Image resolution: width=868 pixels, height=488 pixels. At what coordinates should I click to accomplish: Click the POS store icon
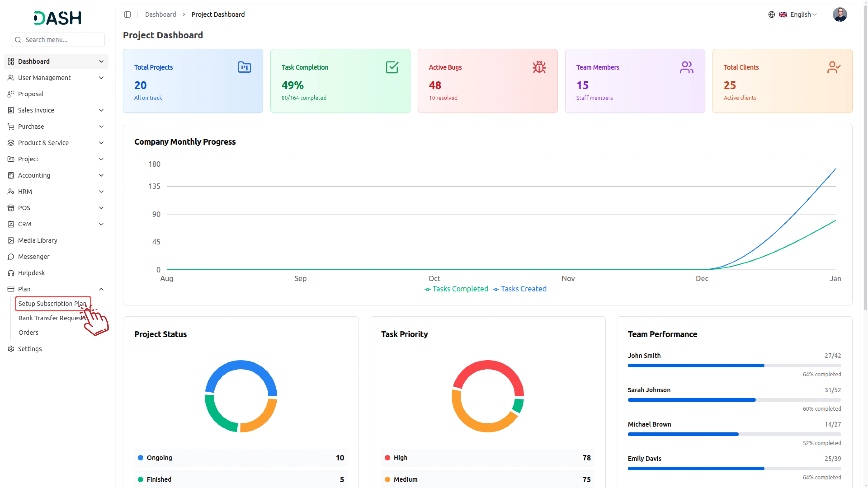point(11,208)
